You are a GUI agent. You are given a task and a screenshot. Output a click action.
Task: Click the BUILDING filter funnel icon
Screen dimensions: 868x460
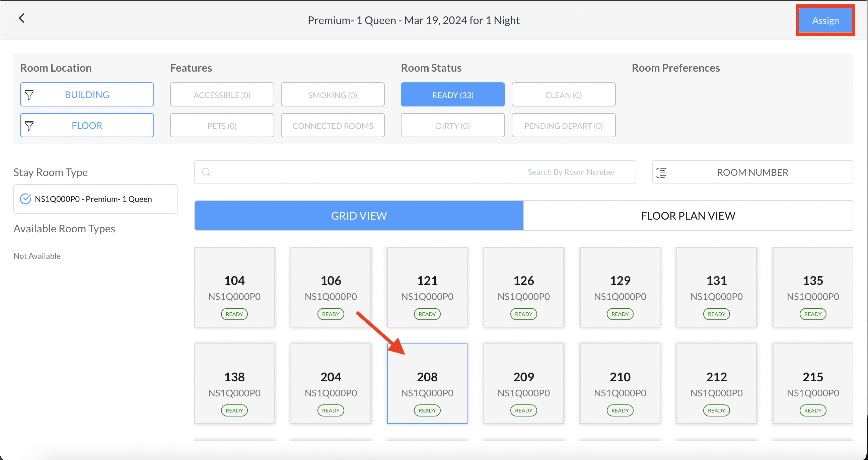pyautogui.click(x=29, y=95)
